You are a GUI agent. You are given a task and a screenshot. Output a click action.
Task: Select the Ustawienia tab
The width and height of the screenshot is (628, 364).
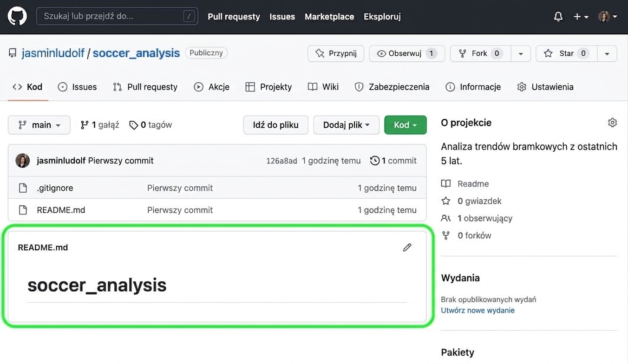click(545, 87)
